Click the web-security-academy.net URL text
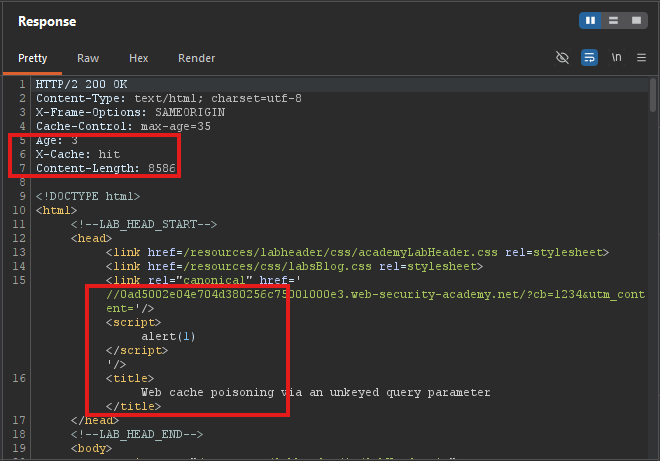This screenshot has height=461, width=660. click(375, 294)
